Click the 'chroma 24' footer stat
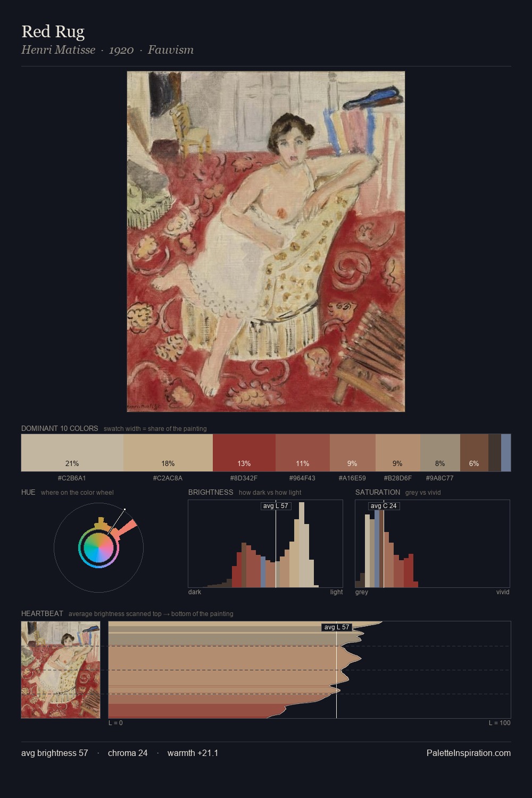 tap(128, 753)
